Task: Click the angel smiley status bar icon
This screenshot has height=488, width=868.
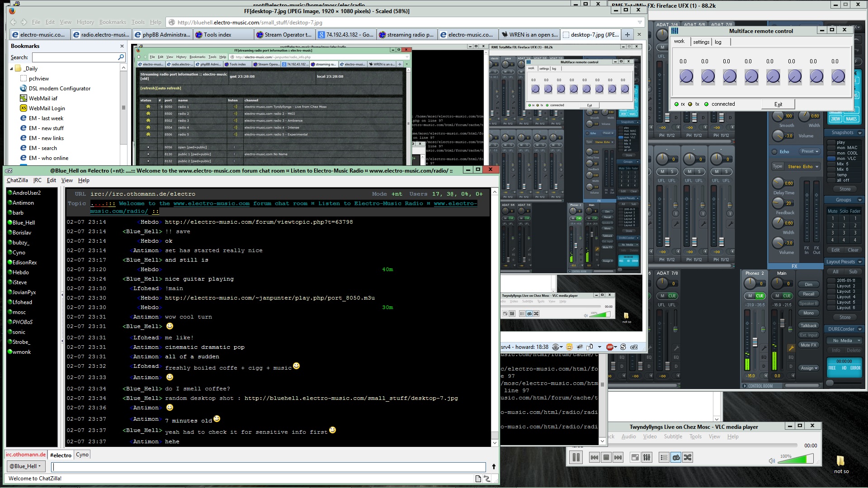Action: coord(569,347)
